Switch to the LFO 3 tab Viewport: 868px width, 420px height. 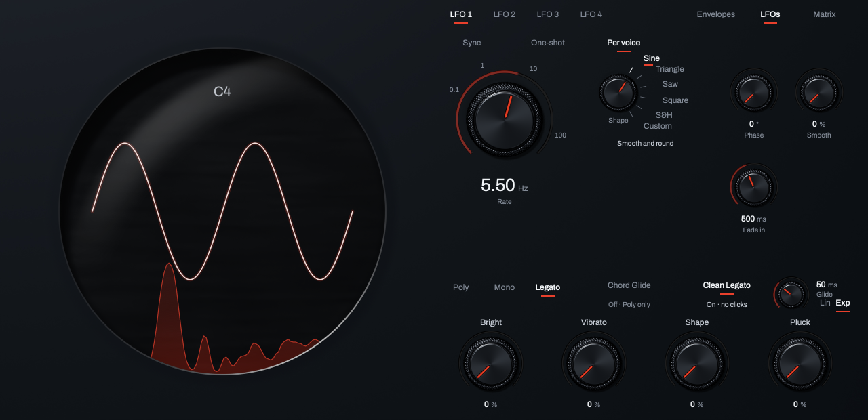pos(548,14)
